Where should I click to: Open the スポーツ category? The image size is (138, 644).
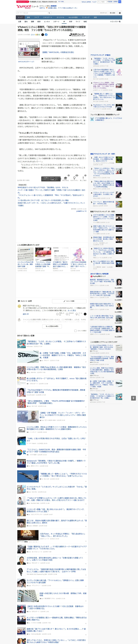click(x=56, y=21)
